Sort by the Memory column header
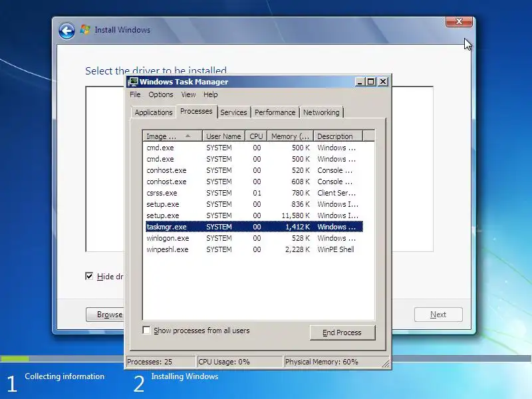532x399 pixels. (291, 136)
